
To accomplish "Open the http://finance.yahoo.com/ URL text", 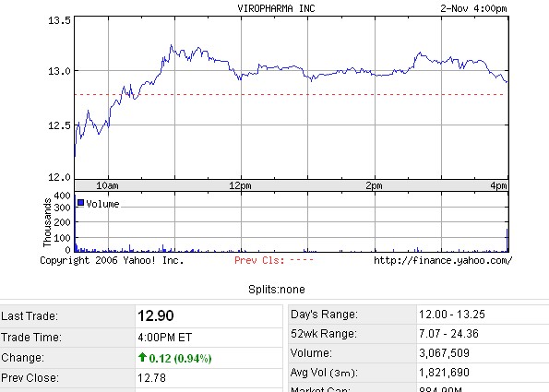I will click(x=443, y=260).
